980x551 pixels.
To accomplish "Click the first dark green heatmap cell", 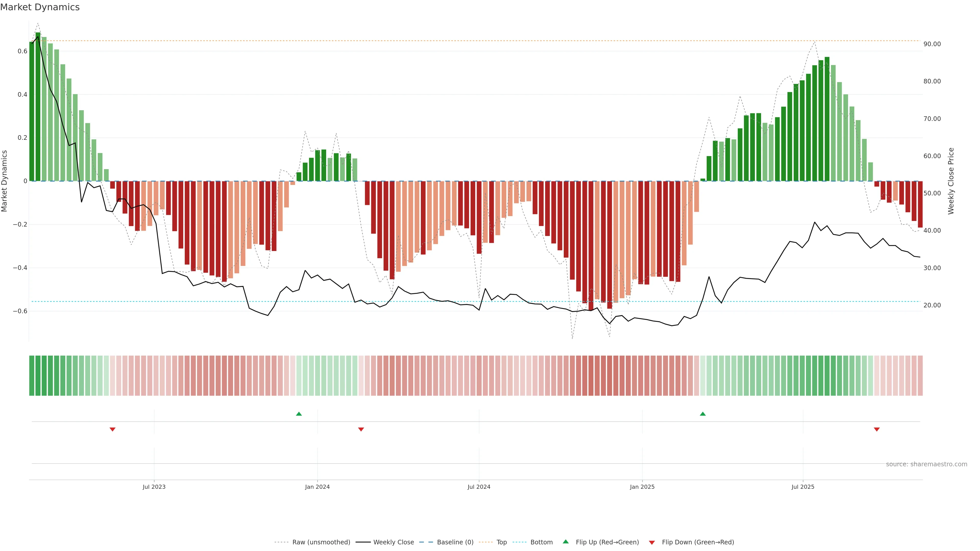I will (32, 375).
